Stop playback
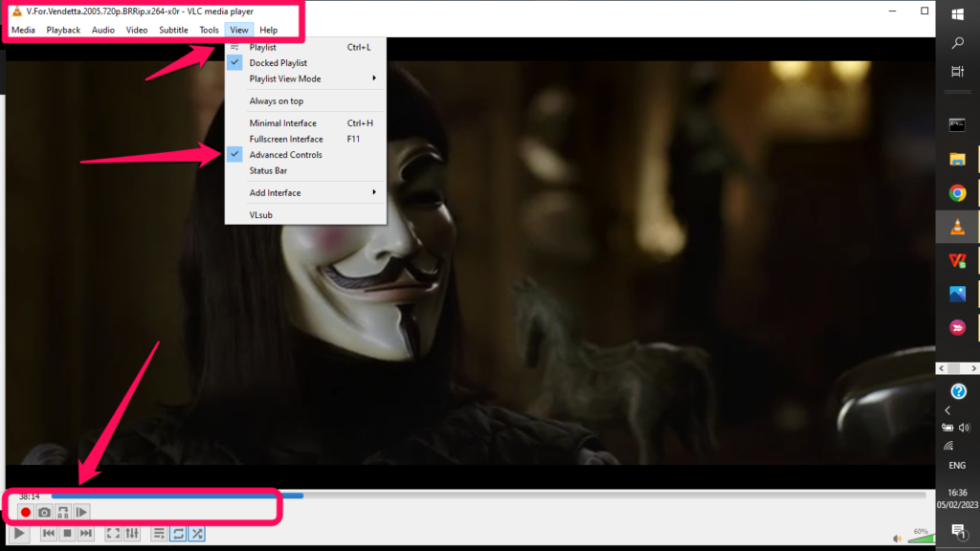The height and width of the screenshot is (551, 980). [68, 534]
